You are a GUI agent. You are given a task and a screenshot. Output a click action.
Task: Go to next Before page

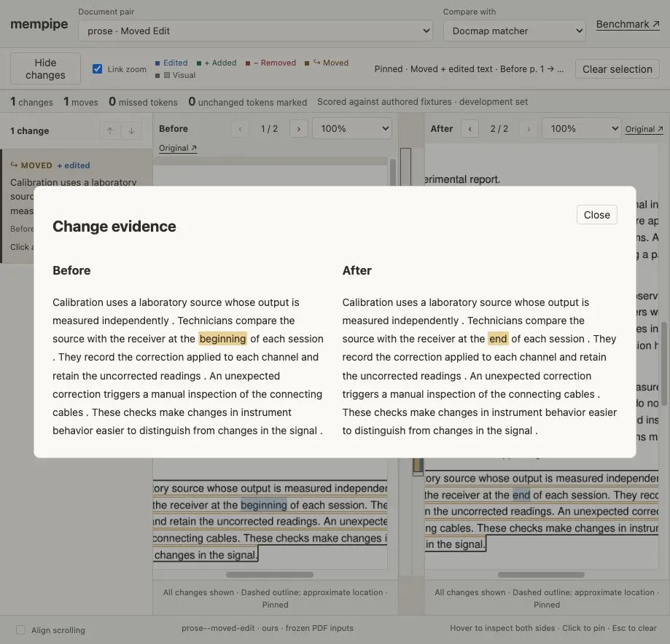[299, 128]
